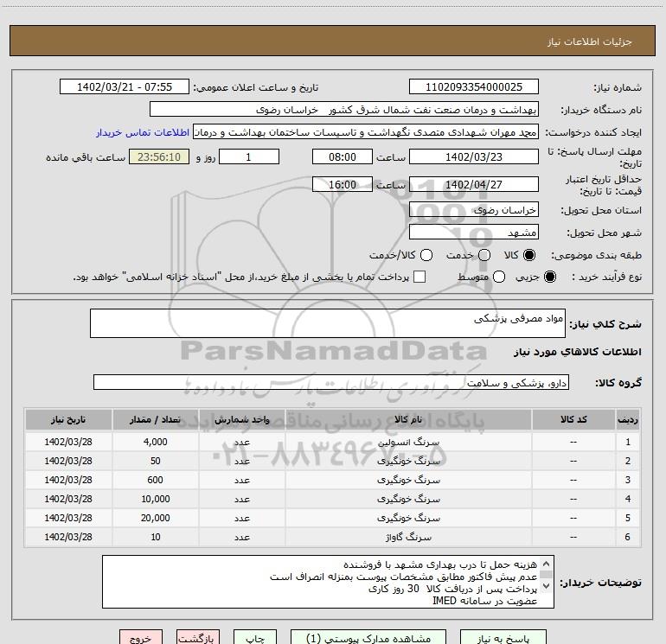The width and height of the screenshot is (666, 644).
Task: Click the 23:56:10 remaining time field
Action: click(159, 156)
